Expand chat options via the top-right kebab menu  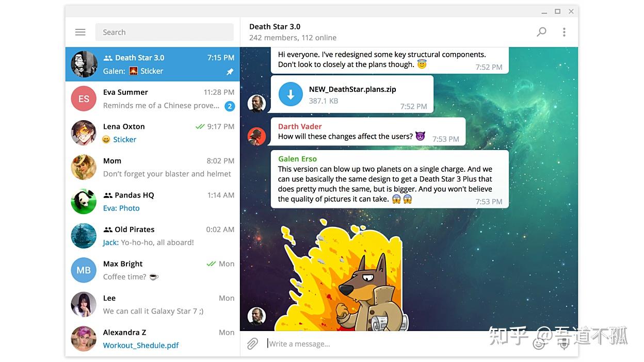pos(564,31)
